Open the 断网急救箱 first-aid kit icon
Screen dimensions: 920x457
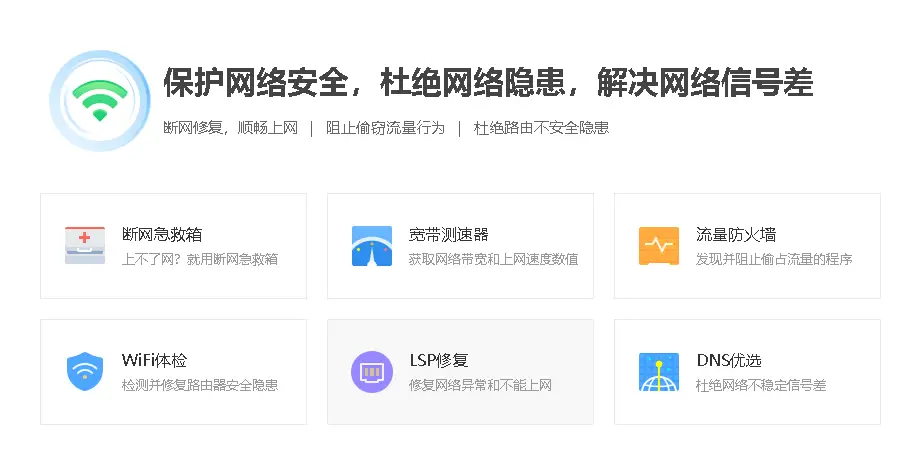coord(85,246)
